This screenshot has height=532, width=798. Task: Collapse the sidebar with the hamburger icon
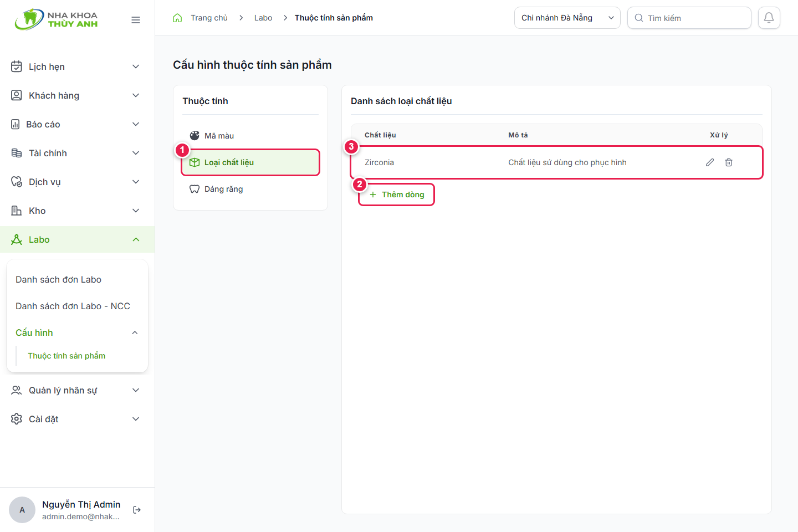136,20
